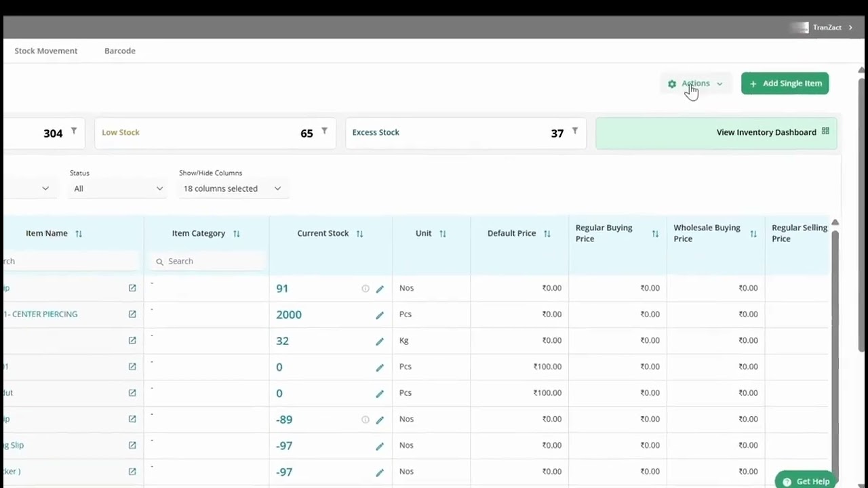Viewport: 868px width, 488px height.
Task: Click the Add Single Item button
Action: pyautogui.click(x=785, y=83)
